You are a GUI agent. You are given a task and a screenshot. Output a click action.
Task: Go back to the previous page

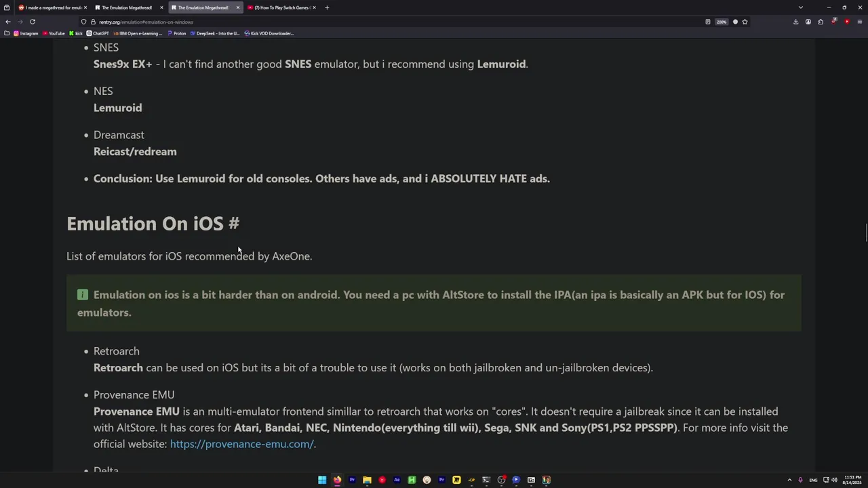8,22
